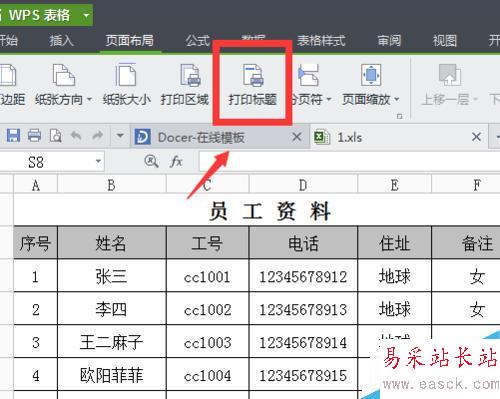Click the 上移一层 bring forward icon
Viewport: 500px width, 399px height.
pyautogui.click(x=450, y=75)
